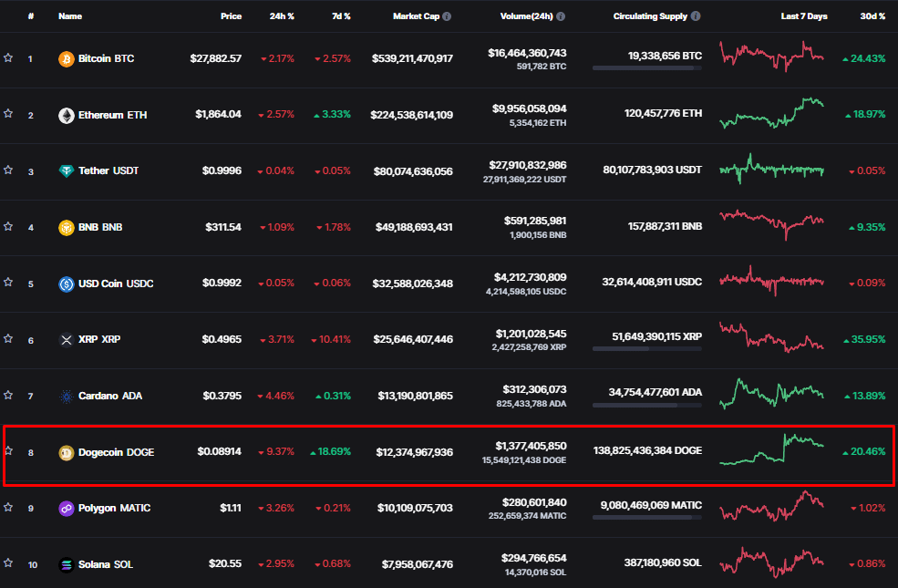The image size is (898, 588).
Task: Toggle the watchlist star for Cardano
Action: (x=8, y=395)
